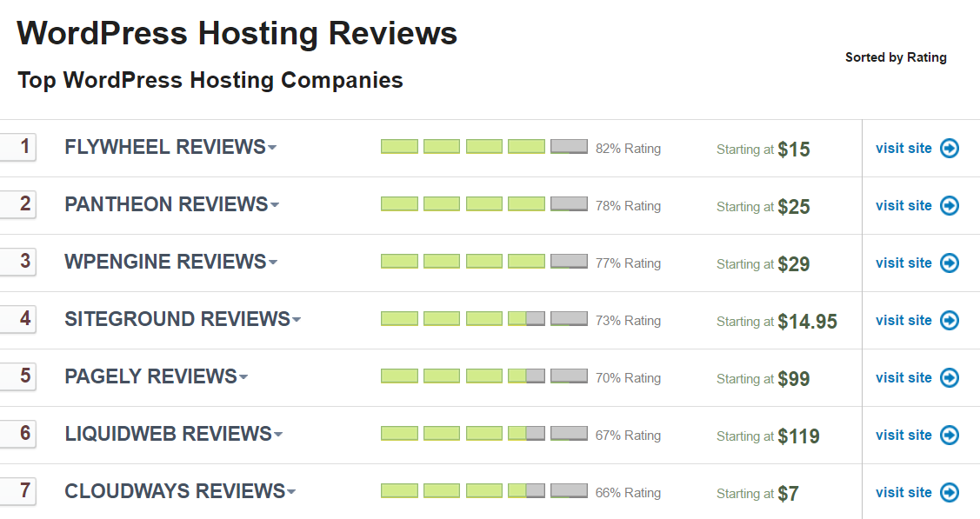Open the Pantheon 'visit site' link

coord(903,205)
